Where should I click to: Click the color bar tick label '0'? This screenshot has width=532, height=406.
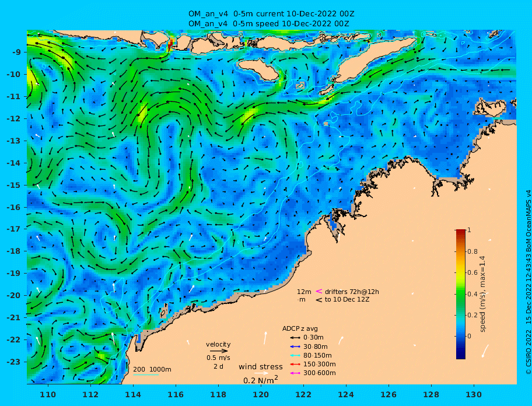tap(469, 336)
